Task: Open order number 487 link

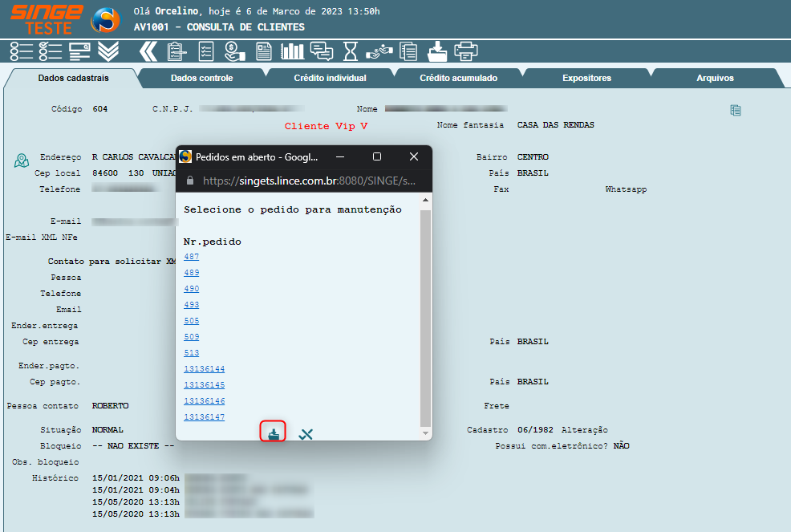Action: (x=191, y=257)
